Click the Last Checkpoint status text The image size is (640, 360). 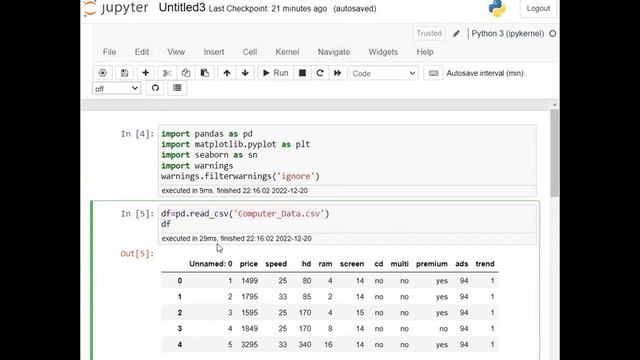[x=268, y=9]
